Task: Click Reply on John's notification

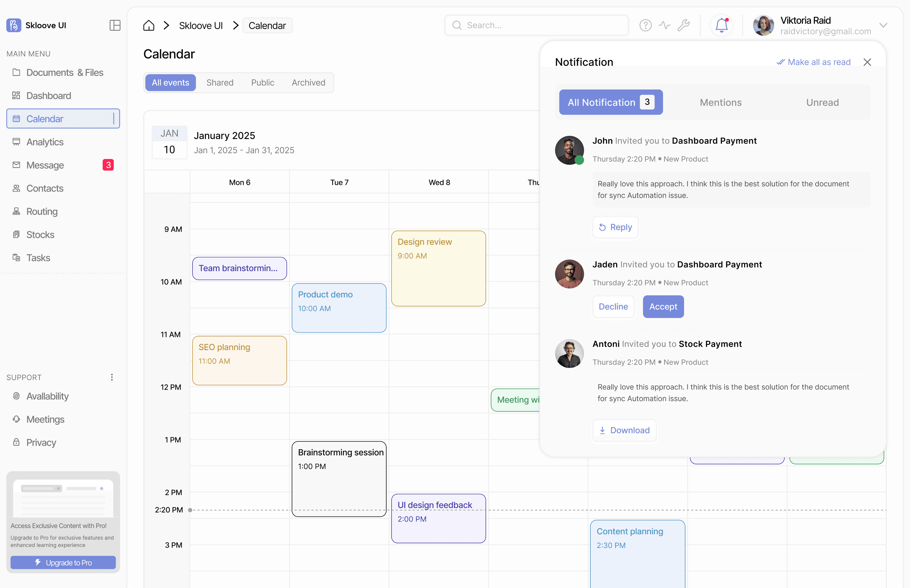Action: 615,227
